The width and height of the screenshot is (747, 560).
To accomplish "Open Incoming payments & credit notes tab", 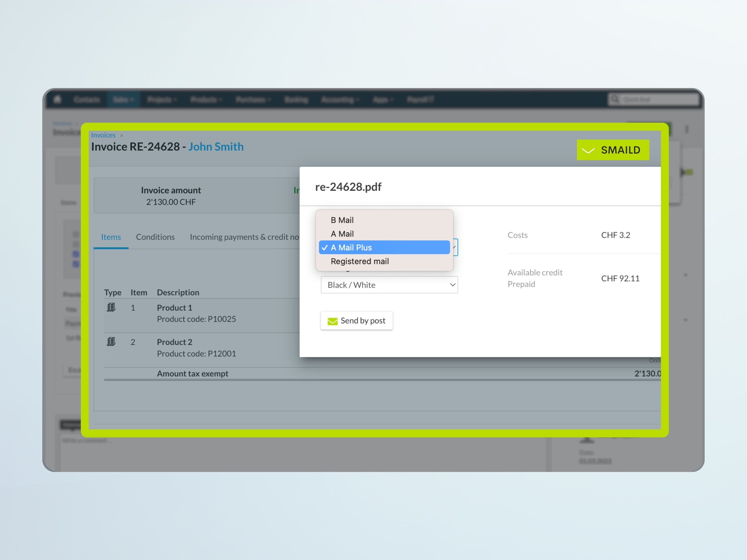I will [x=244, y=237].
